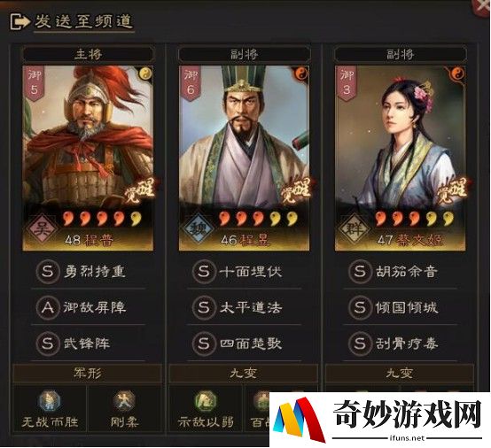Click the 群 faction emblem on 蔡文姬
The width and height of the screenshot is (491, 448).
[354, 228]
